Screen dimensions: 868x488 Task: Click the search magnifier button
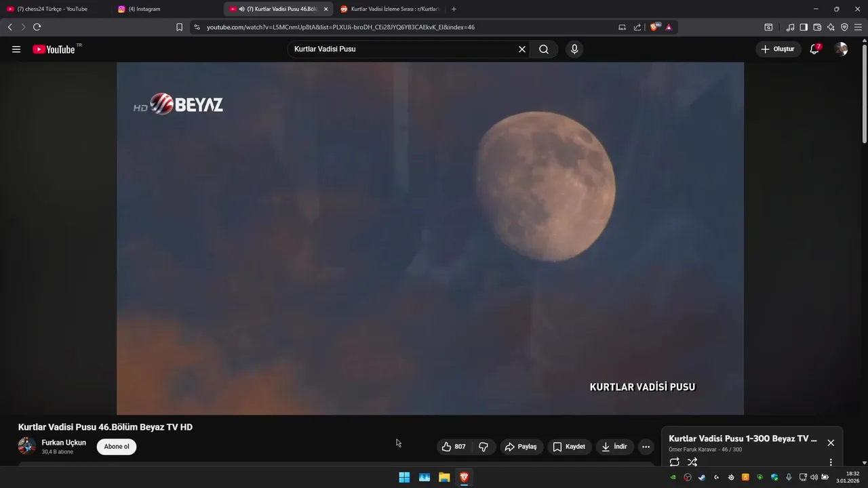pos(544,49)
